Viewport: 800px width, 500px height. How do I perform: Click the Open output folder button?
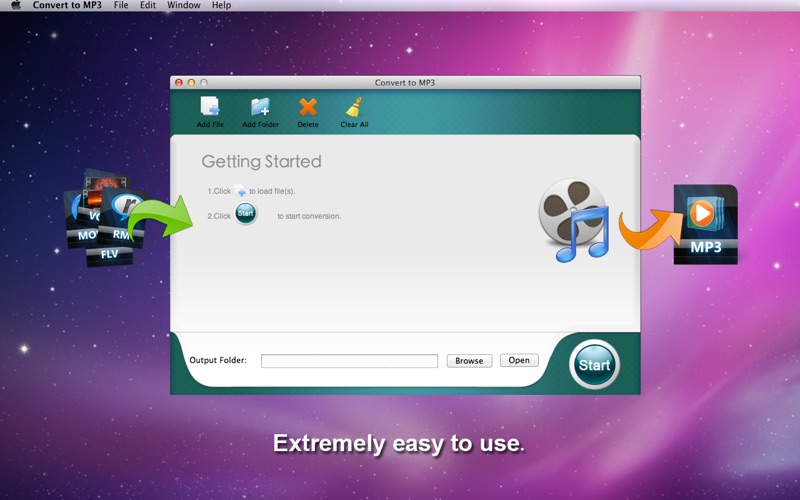519,360
